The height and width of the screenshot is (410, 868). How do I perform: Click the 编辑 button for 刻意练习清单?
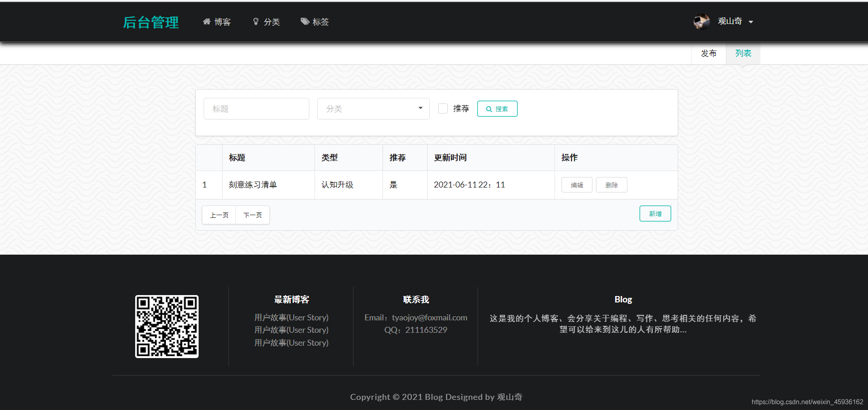(x=577, y=185)
